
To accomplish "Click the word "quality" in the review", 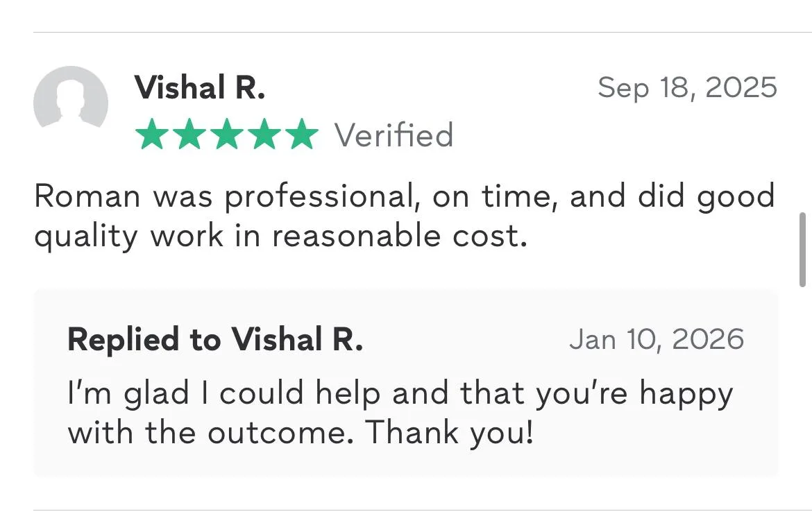I will click(x=86, y=238).
